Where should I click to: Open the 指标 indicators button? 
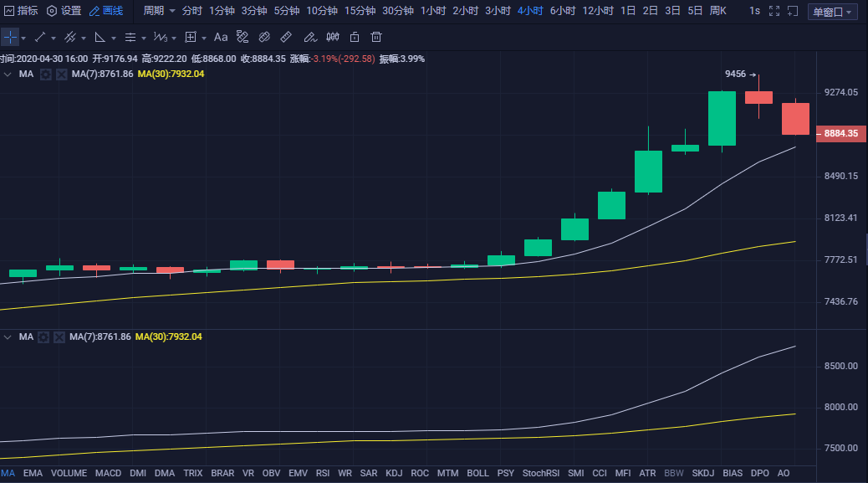tap(21, 11)
